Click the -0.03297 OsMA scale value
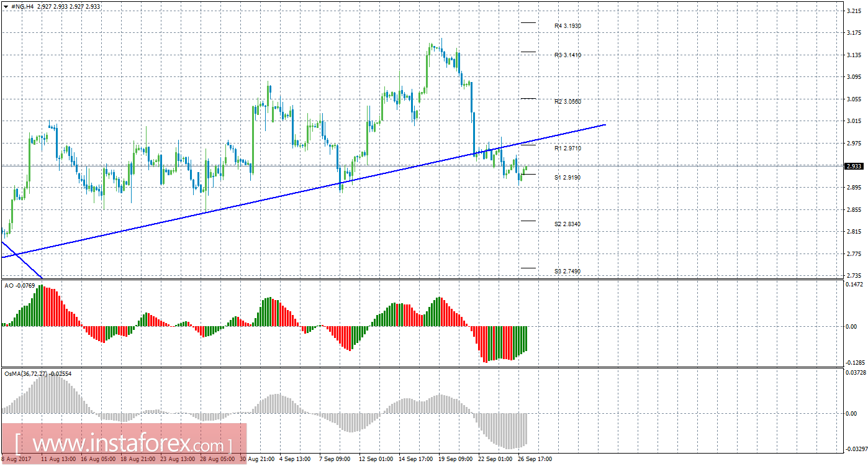Viewport: 868px width, 466px height. 856,448
